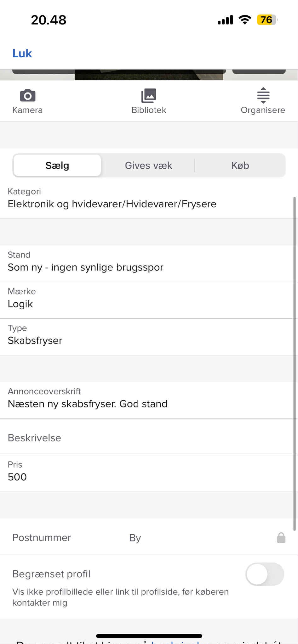Tap the battery indicator in status bar
The image size is (298, 644).
267,20
